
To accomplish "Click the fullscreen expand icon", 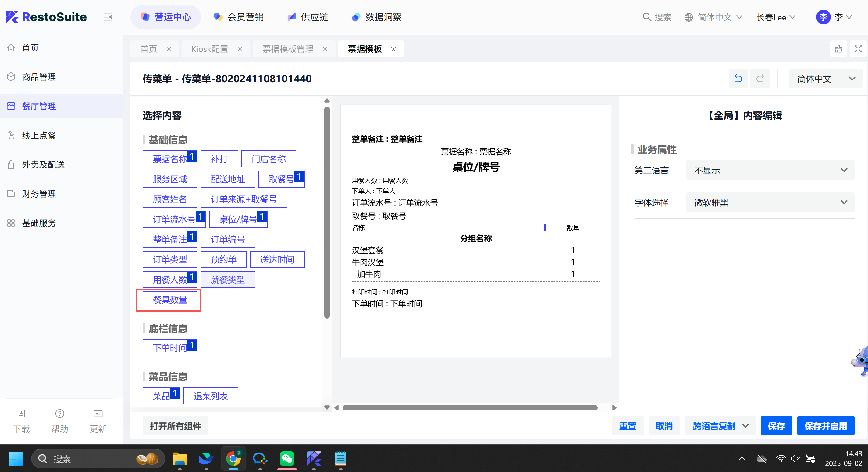I will (x=858, y=49).
